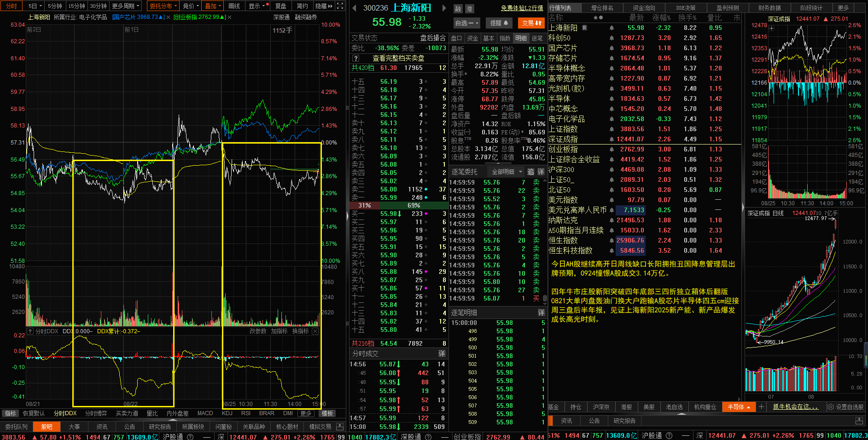Click the plus icon to add watchlist tab
The width and height of the screenshot is (868, 440).
click(761, 407)
